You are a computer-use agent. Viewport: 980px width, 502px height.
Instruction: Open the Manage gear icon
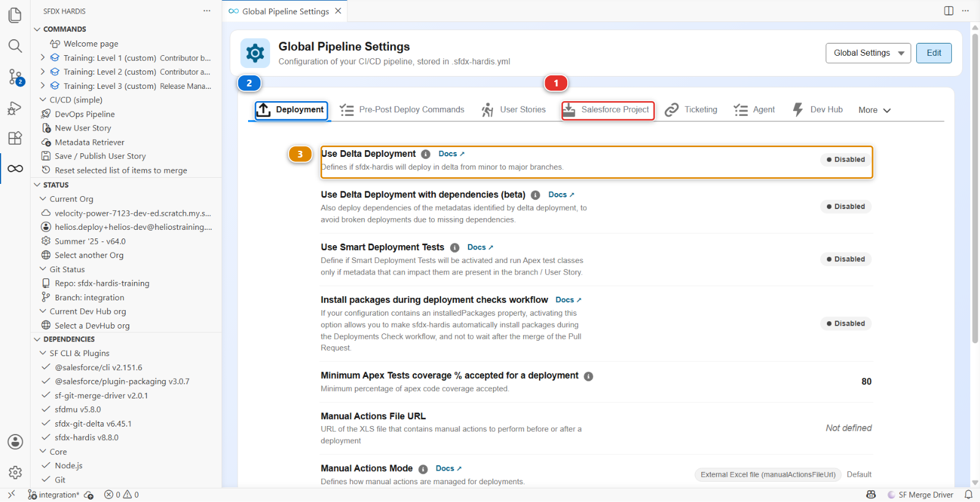click(15, 473)
